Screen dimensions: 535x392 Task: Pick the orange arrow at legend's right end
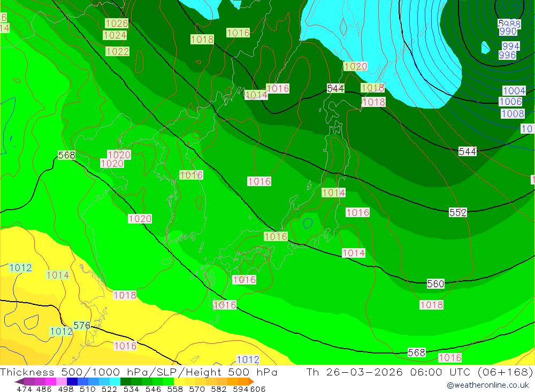click(251, 381)
